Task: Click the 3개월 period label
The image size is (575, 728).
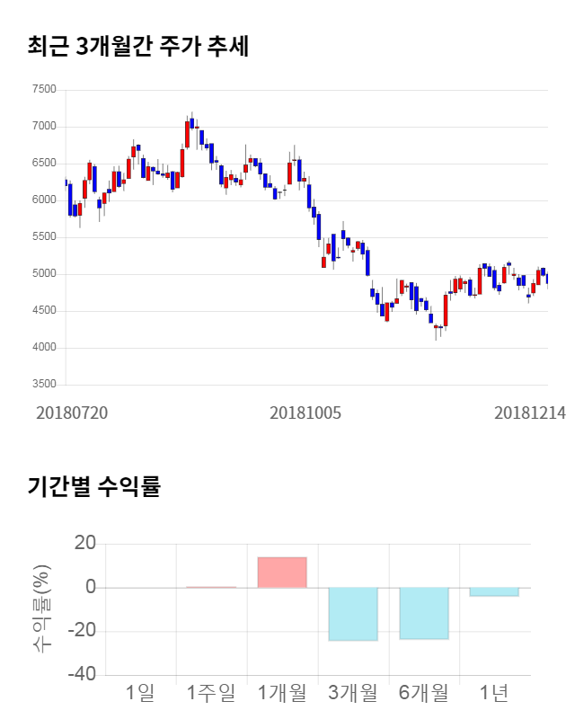Action: pos(353,693)
